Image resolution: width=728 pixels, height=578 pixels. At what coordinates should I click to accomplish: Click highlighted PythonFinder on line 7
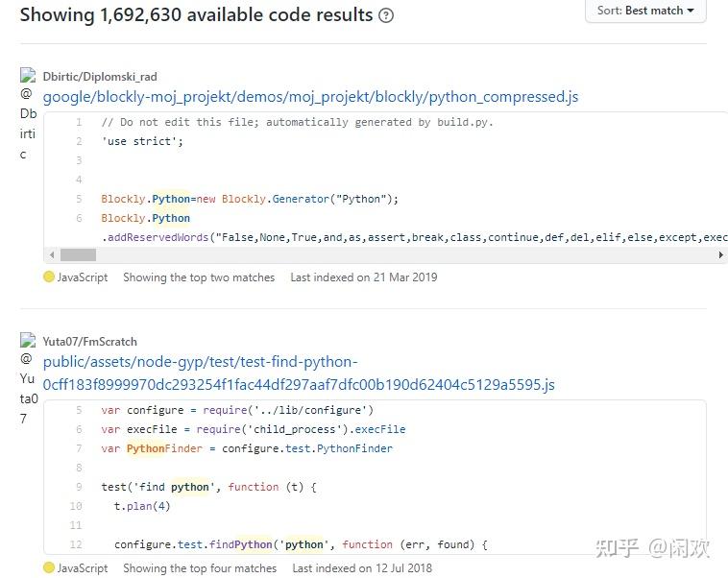pos(146,448)
